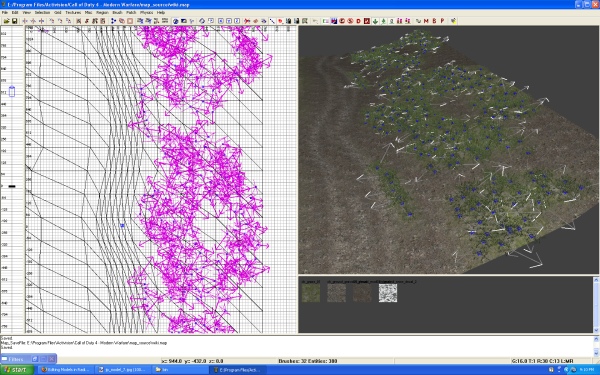Open the File menu
The width and height of the screenshot is (600, 375).
click(x=5, y=13)
